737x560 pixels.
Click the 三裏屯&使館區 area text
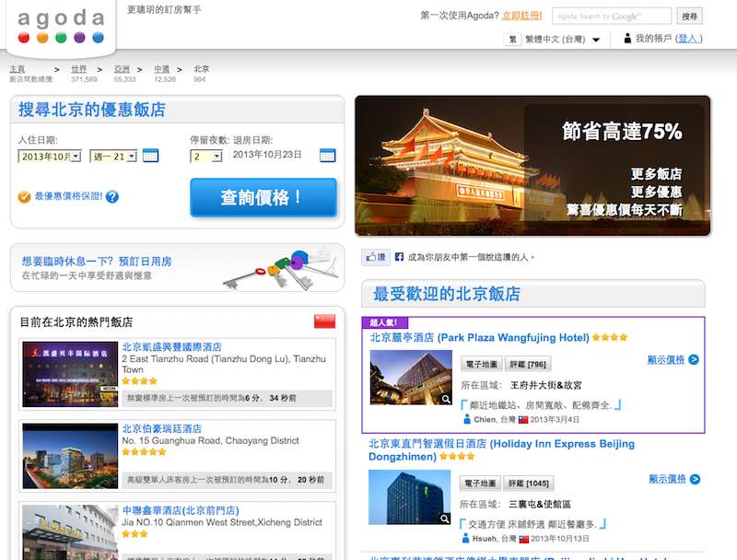[x=540, y=505]
